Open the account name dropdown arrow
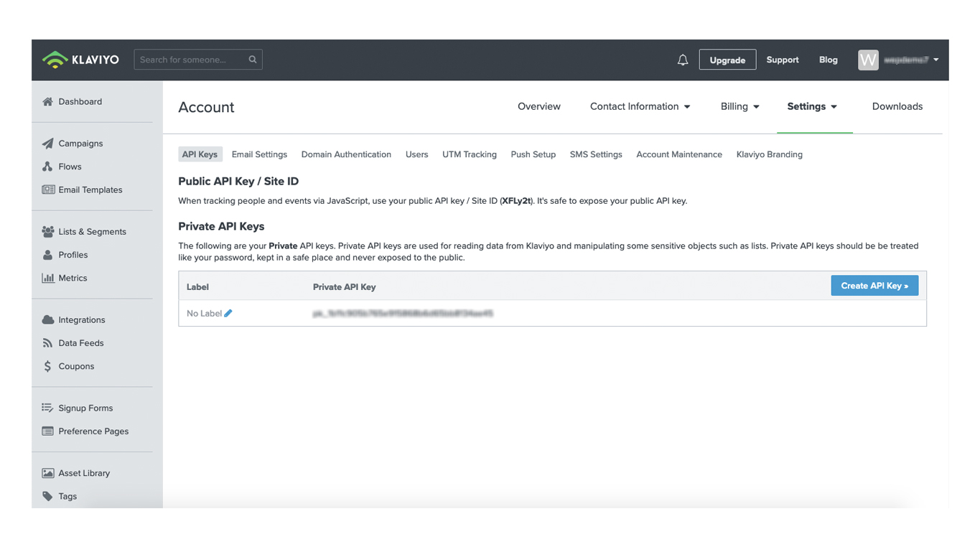This screenshot has width=980, height=547. 936,60
